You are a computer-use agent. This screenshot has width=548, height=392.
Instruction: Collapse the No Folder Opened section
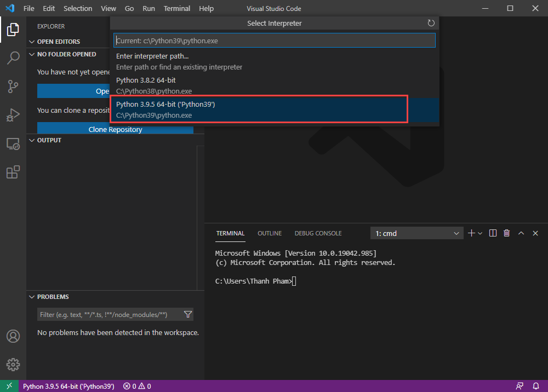[32, 54]
